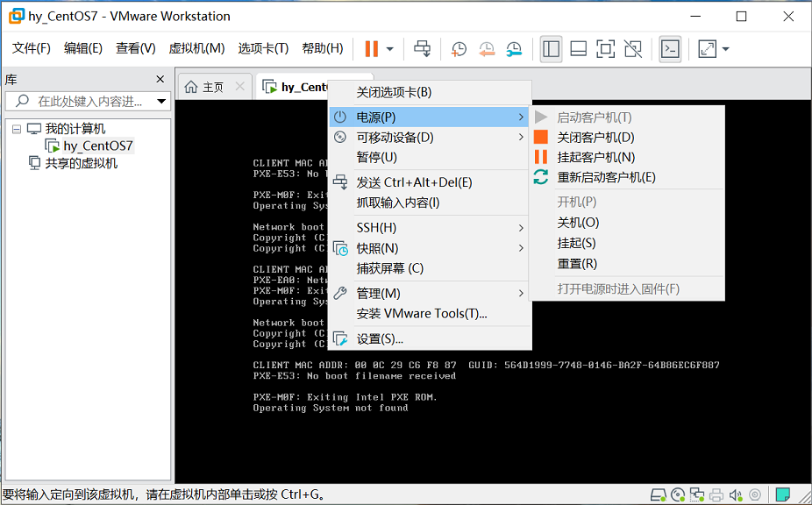Image resolution: width=812 pixels, height=505 pixels.
Task: Open the dropdown arrow beside stretch icon
Action: 725,49
